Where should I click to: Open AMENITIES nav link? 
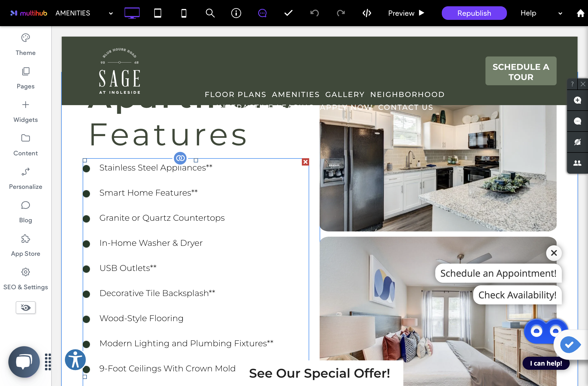pyautogui.click(x=296, y=94)
